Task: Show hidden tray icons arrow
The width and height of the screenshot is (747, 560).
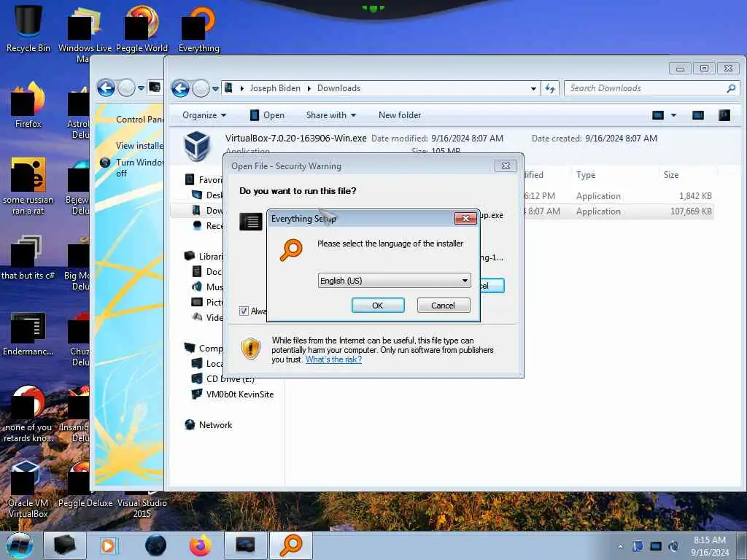Action: pyautogui.click(x=620, y=546)
